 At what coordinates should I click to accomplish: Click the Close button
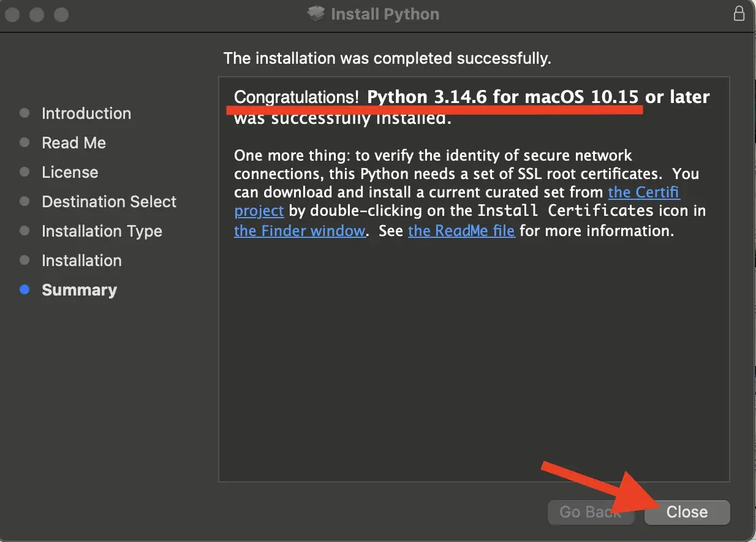coord(687,512)
